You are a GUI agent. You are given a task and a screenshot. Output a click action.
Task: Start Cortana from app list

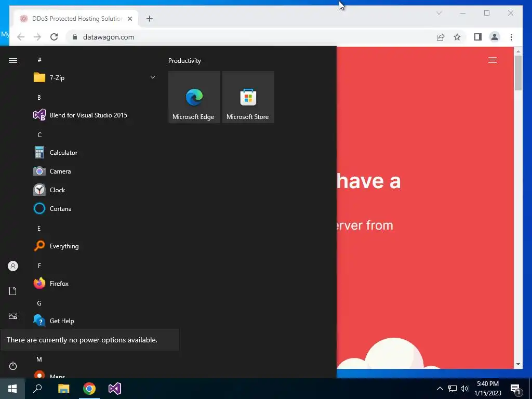[x=95, y=209]
